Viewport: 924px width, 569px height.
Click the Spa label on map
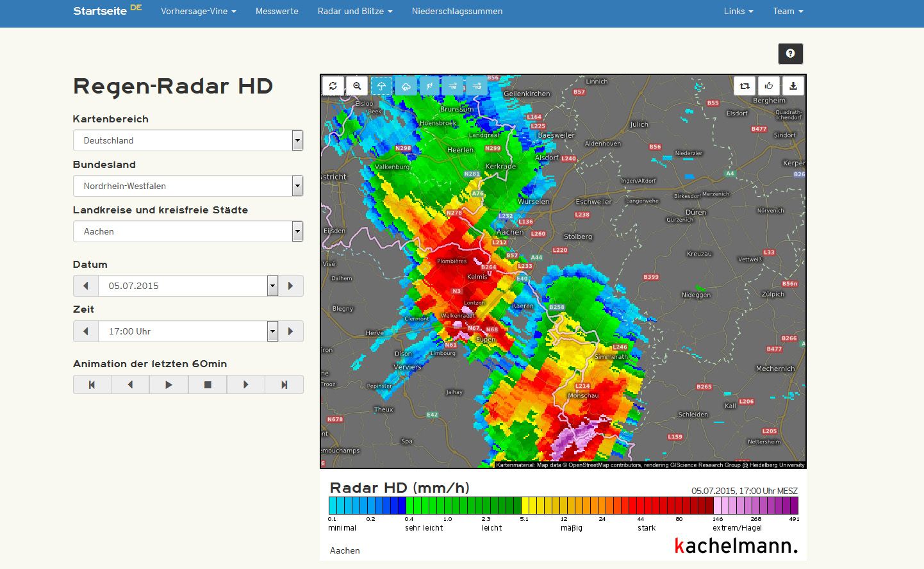(x=407, y=441)
